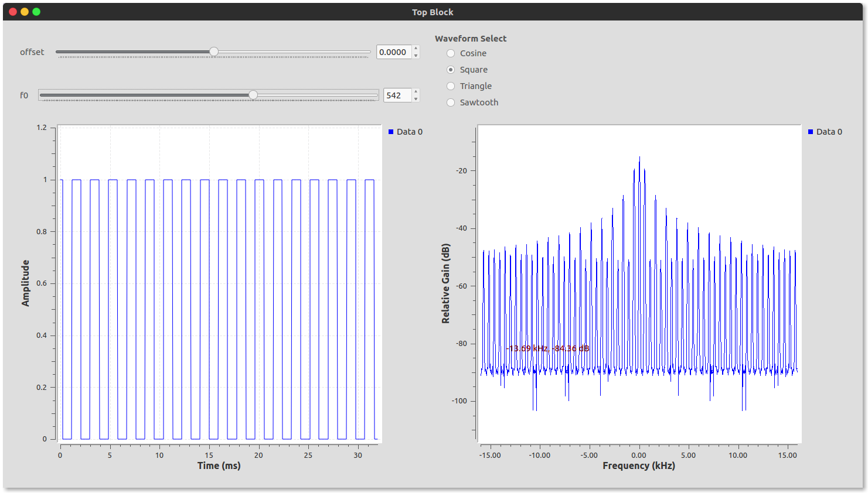Click the Time (ms) axis label
Image resolution: width=868 pixels, height=493 pixels.
[219, 465]
